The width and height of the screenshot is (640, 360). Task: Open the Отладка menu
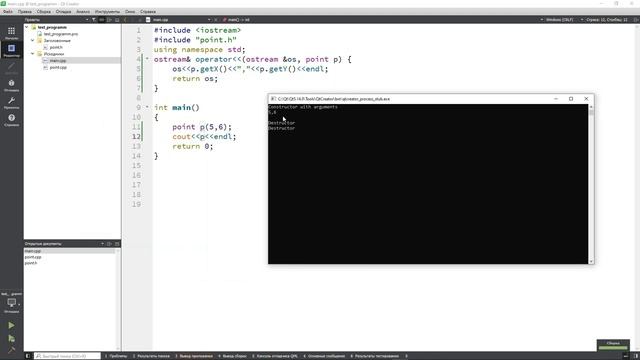pos(63,12)
